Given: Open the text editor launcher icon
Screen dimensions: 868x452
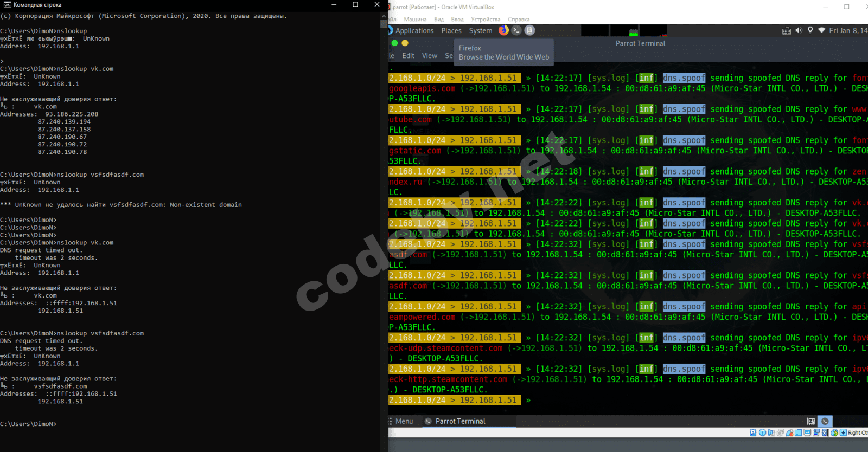Looking at the screenshot, I should [x=529, y=30].
